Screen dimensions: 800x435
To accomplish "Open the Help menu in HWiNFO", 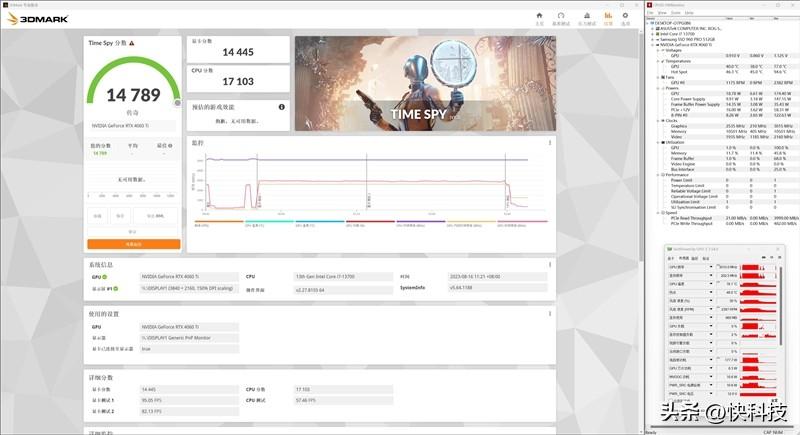I will 689,13.
